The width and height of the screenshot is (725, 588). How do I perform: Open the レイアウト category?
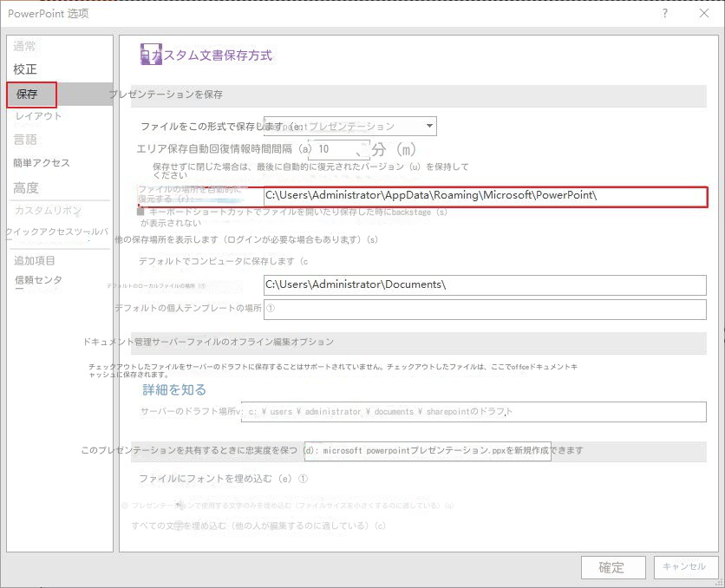[38, 116]
